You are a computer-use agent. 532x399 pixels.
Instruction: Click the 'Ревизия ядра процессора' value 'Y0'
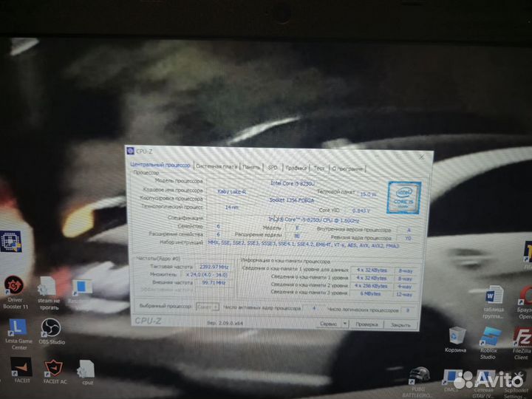point(409,238)
